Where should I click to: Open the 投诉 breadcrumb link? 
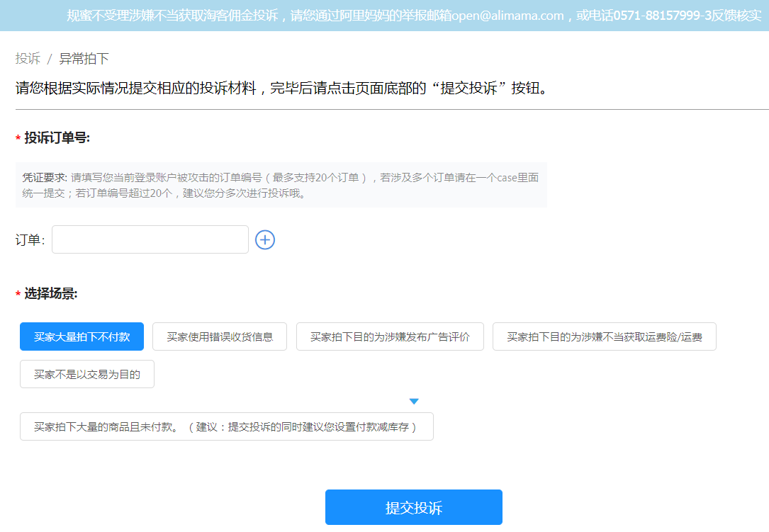28,58
